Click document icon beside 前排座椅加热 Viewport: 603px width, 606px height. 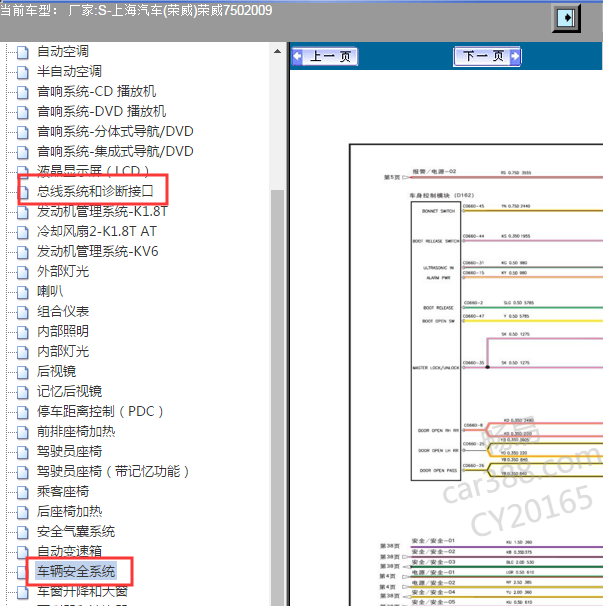pyautogui.click(x=22, y=432)
